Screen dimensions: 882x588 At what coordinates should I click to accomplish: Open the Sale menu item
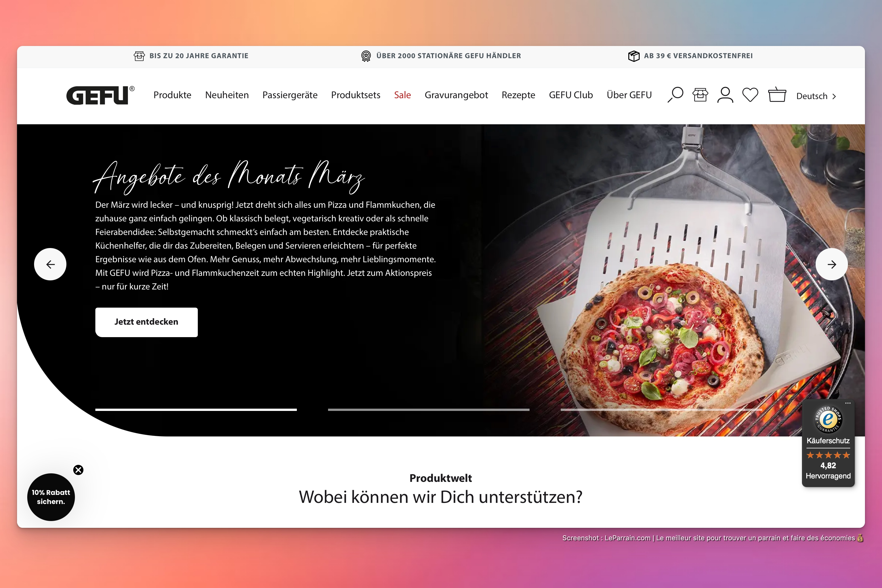402,95
